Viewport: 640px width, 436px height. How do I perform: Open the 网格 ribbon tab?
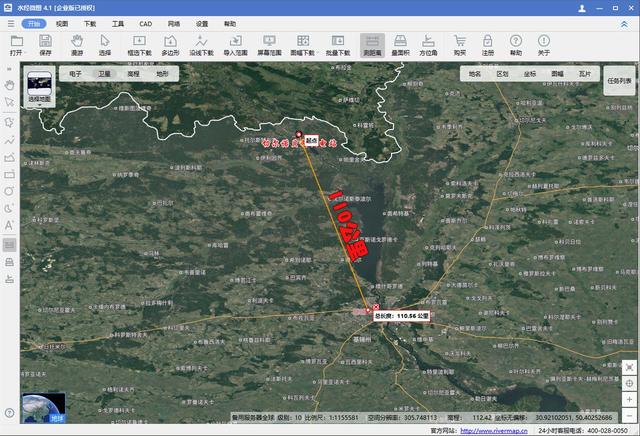coord(174,24)
